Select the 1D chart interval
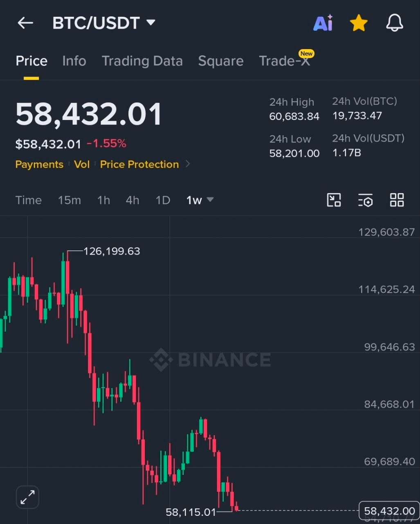420x524 pixels. click(x=163, y=200)
